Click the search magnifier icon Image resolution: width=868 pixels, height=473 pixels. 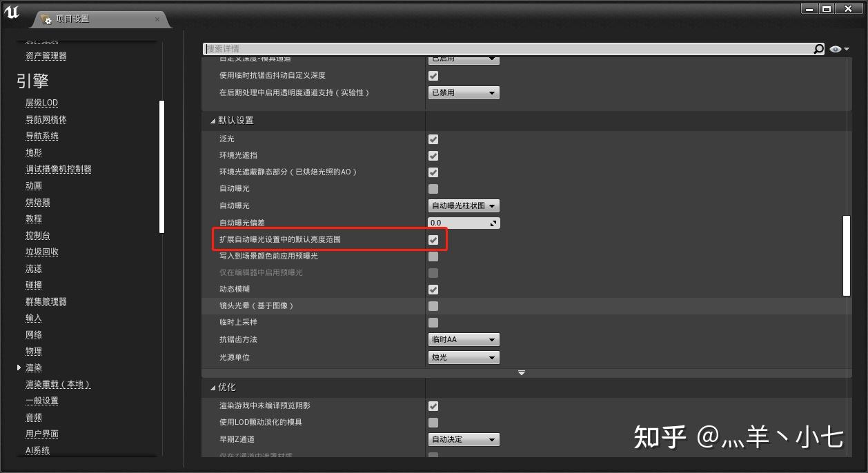818,48
